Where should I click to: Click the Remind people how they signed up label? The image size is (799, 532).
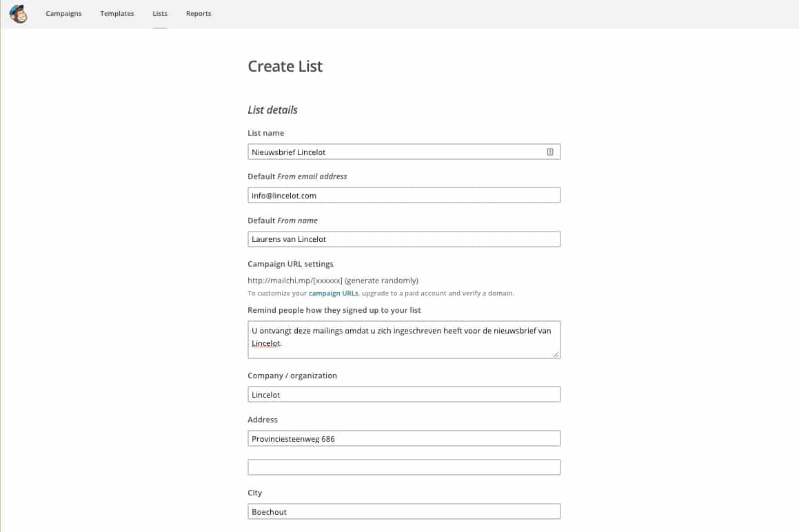pos(334,310)
